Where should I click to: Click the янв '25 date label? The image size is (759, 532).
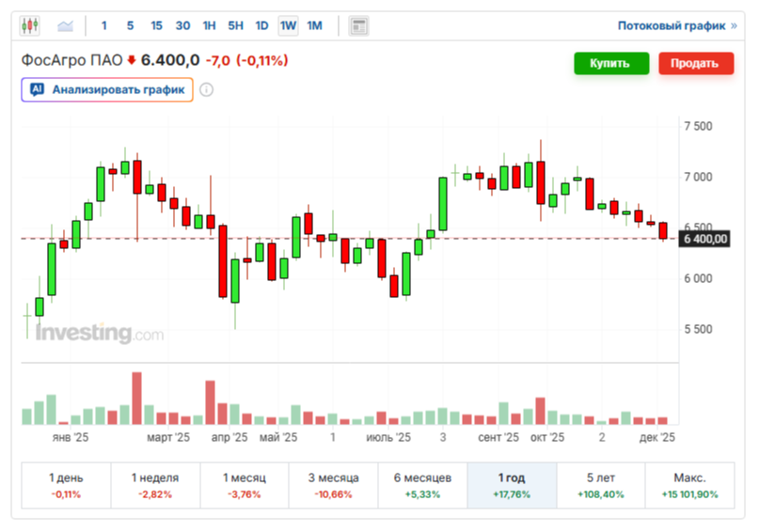pos(71,437)
